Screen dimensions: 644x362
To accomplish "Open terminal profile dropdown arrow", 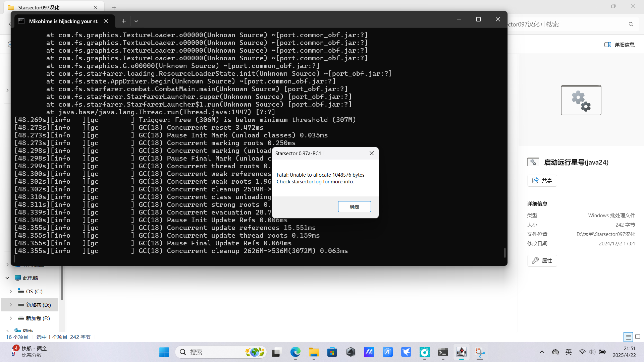I will click(x=136, y=21).
